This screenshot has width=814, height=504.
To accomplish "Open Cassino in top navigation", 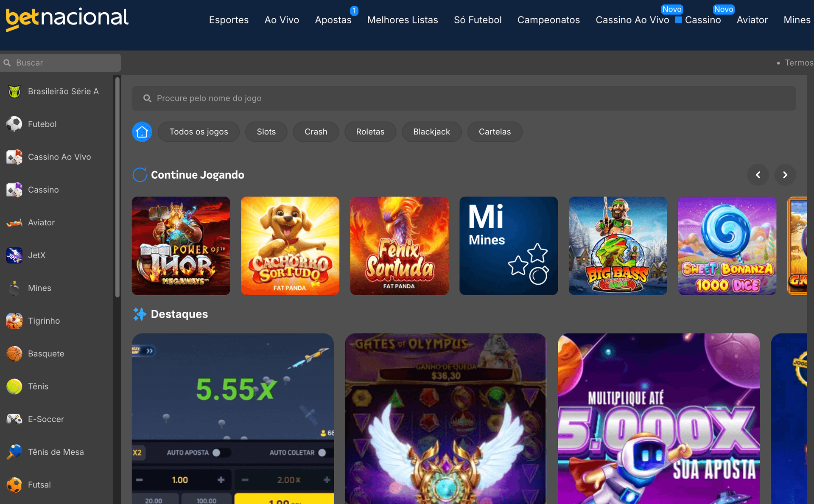I will pyautogui.click(x=702, y=20).
